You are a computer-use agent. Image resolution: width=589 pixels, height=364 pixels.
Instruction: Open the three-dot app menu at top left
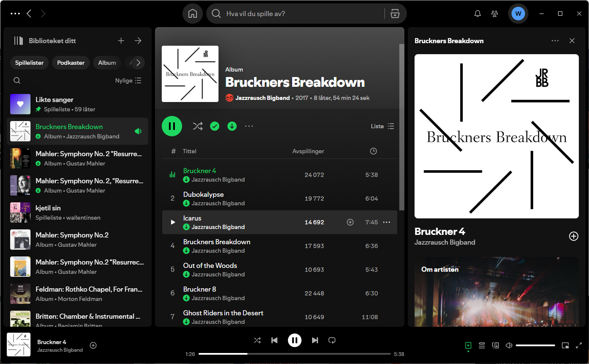15,14
